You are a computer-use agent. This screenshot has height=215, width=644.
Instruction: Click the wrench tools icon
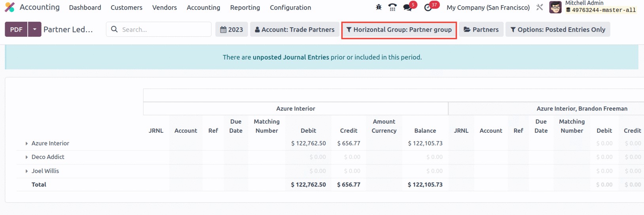[x=540, y=7]
